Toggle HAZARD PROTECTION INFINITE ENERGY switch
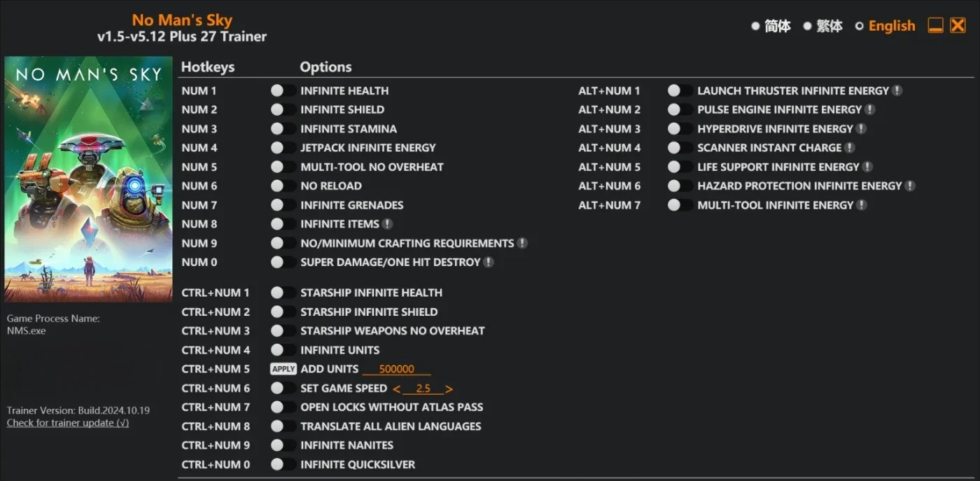This screenshot has width=980, height=481. pos(680,186)
